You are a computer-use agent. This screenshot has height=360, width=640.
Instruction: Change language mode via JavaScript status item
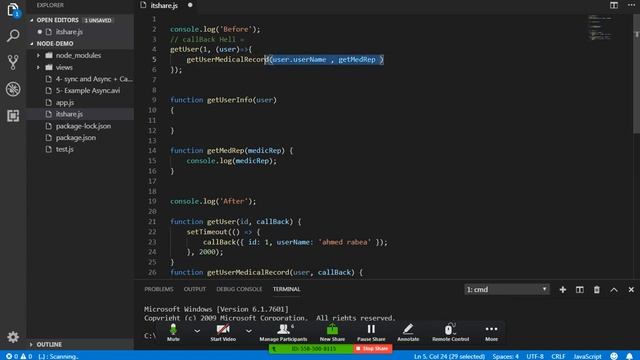click(587, 356)
